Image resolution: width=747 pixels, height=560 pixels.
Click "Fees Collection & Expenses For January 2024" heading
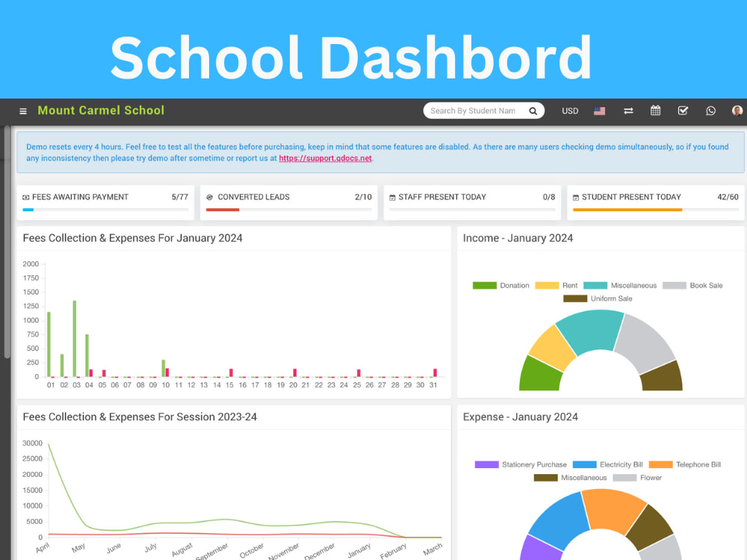(132, 238)
